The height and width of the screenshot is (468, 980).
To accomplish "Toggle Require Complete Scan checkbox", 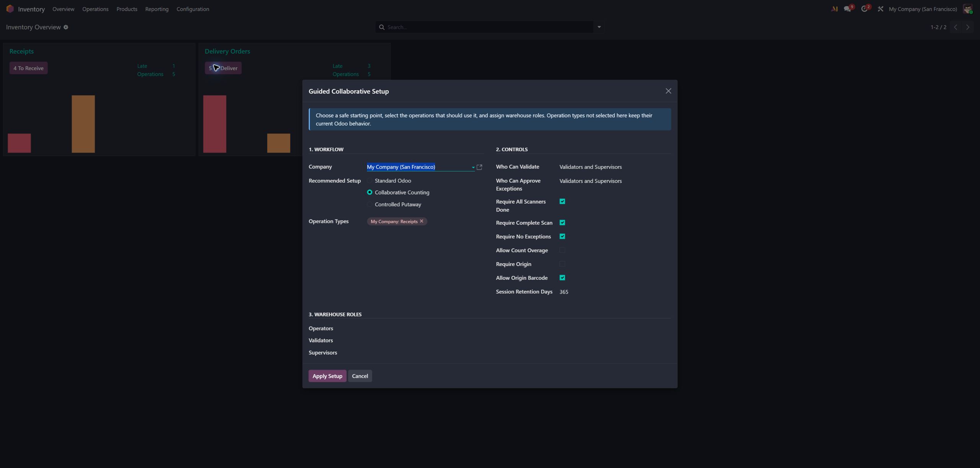I will click(x=562, y=223).
